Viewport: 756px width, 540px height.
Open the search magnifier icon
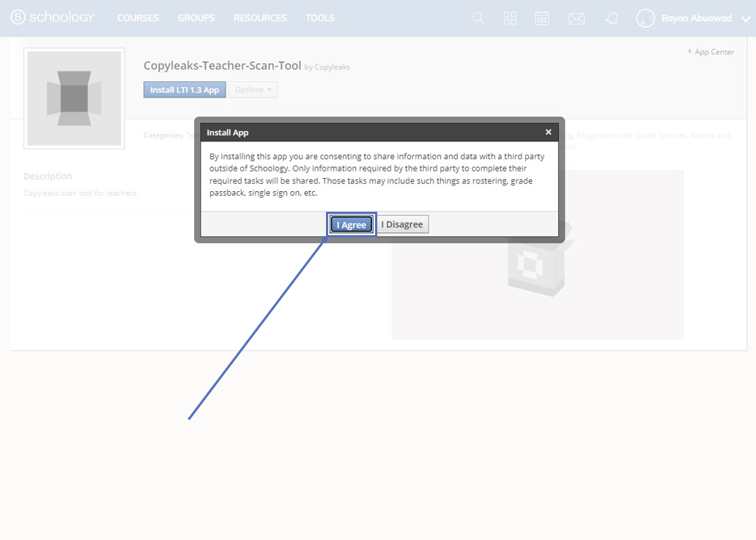(478, 18)
